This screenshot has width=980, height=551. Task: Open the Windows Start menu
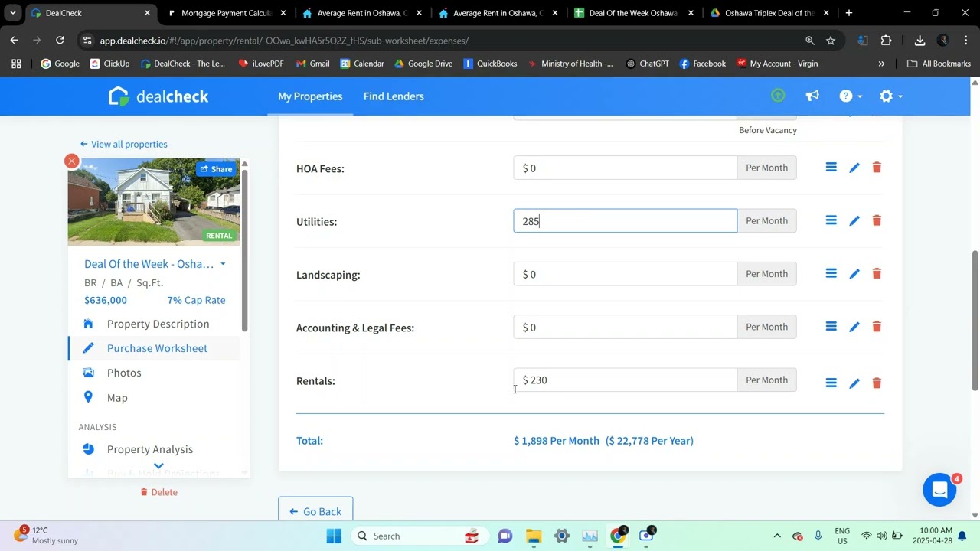[334, 536]
